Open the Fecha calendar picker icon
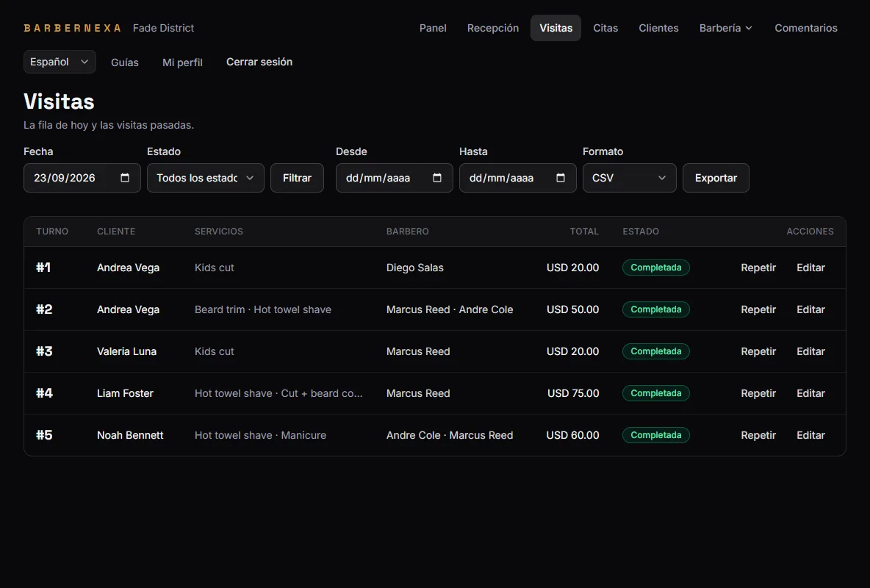 pos(125,178)
